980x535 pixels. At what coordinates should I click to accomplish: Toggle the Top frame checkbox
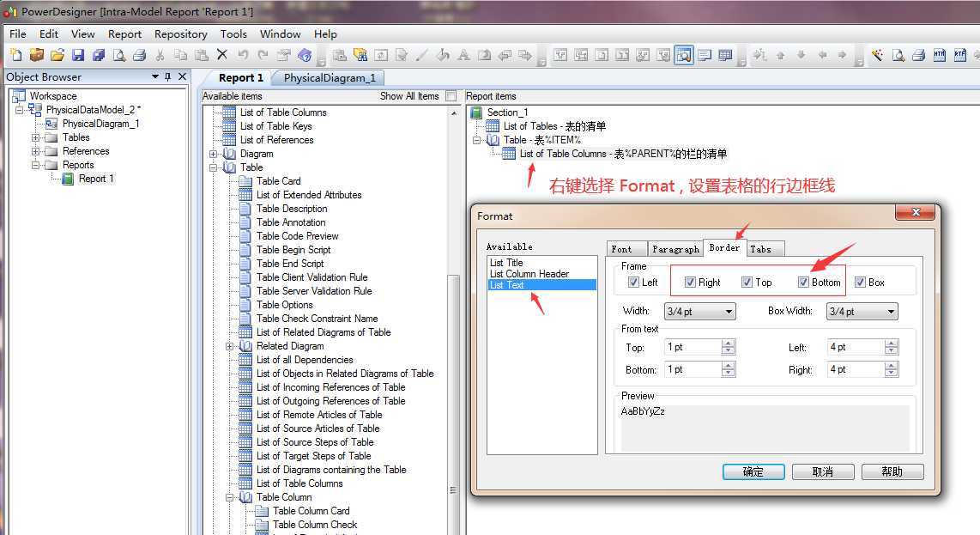[x=747, y=283]
